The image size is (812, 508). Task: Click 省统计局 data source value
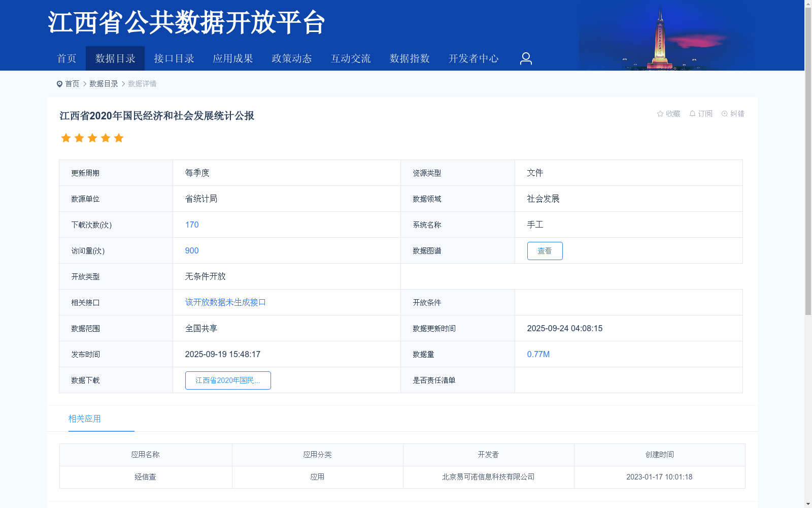[201, 199]
